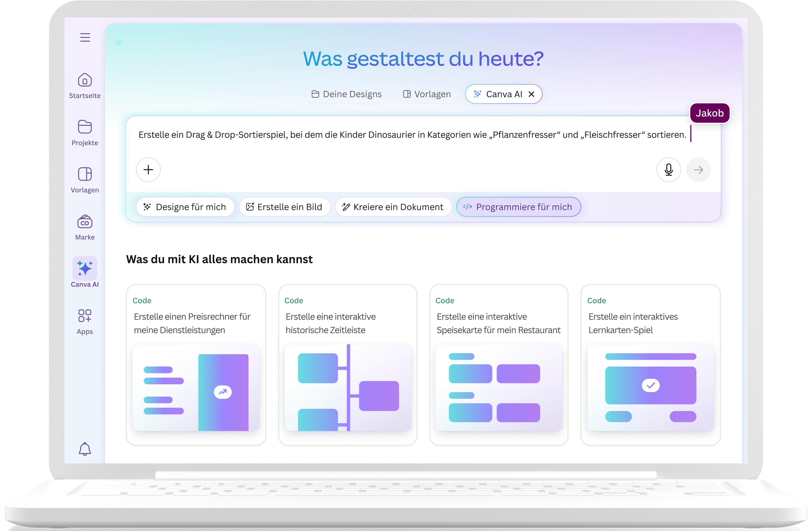Check notifications via the bell icon

85,449
